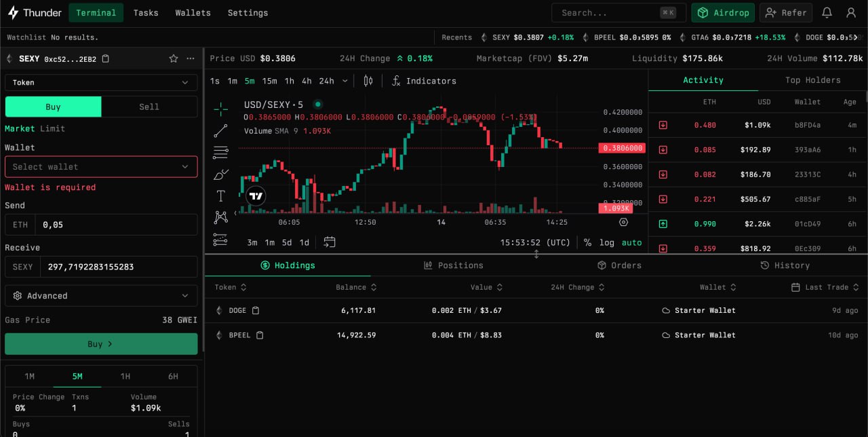Viewport: 868px width, 437px height.
Task: Open the Settings menu
Action: point(248,13)
